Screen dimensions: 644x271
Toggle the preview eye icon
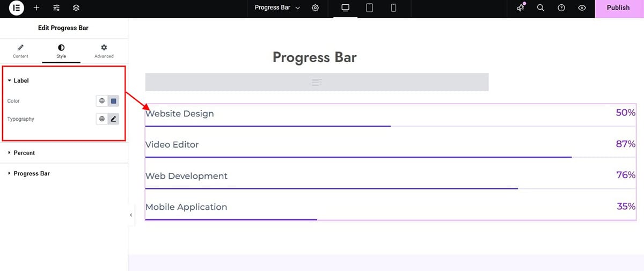point(582,8)
